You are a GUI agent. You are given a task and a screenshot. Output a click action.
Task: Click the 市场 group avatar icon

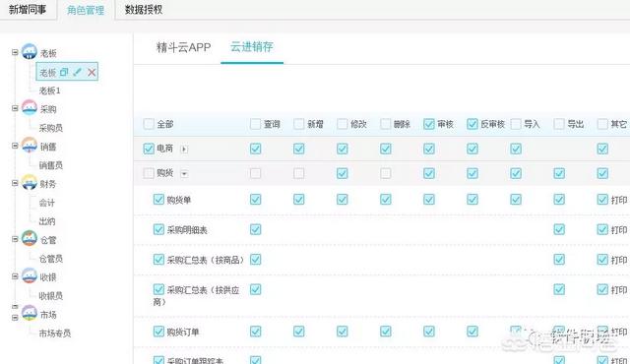coord(30,313)
